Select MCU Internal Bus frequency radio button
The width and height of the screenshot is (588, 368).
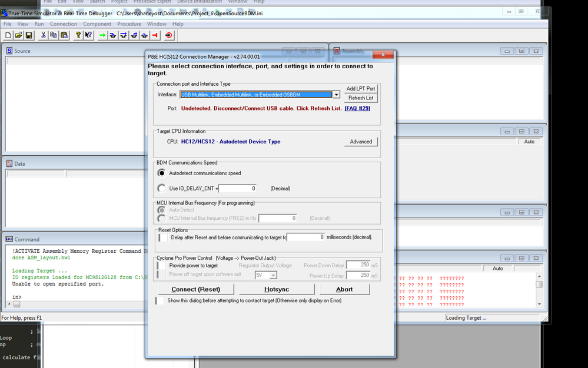point(162,218)
